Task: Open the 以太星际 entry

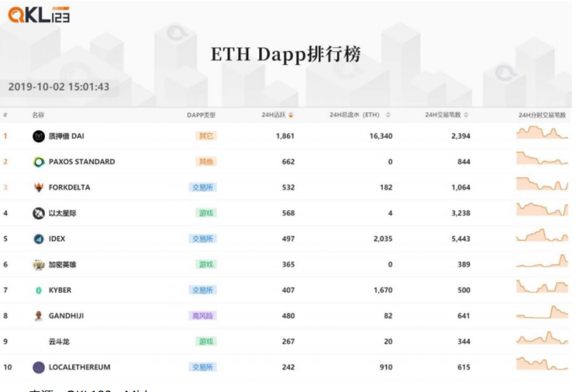Action: [x=63, y=213]
